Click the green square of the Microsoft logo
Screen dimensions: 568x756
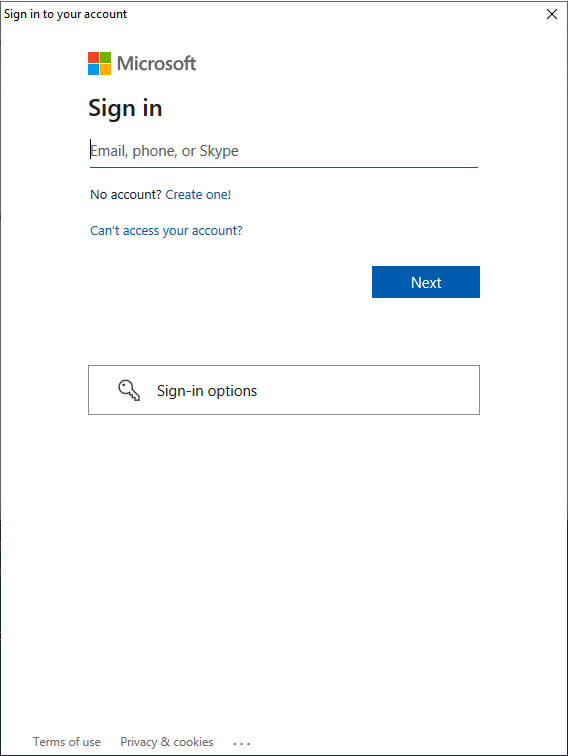106,57
